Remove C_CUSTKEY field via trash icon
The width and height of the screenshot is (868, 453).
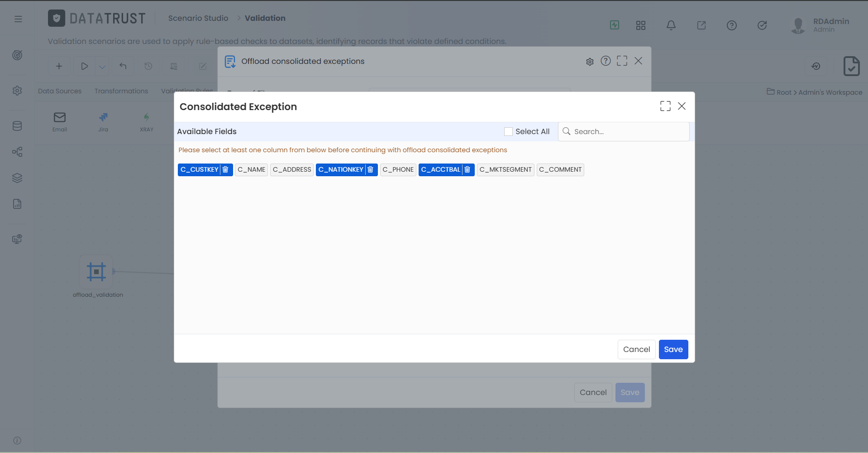click(225, 169)
